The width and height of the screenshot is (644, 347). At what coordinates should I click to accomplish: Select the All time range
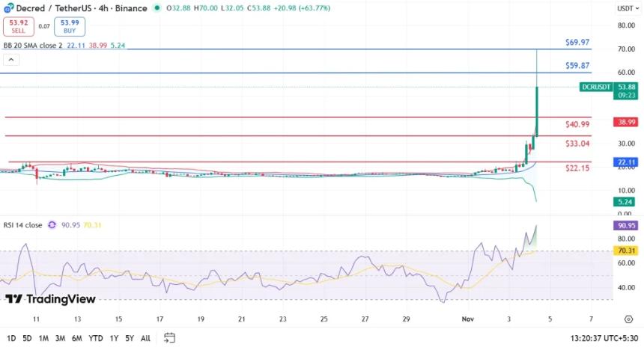coord(146,338)
